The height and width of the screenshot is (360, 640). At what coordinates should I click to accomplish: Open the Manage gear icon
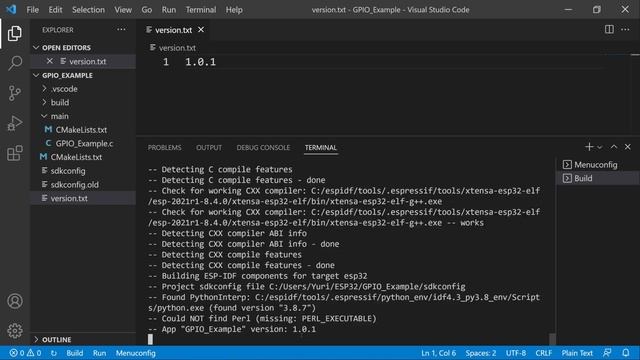tap(15, 331)
